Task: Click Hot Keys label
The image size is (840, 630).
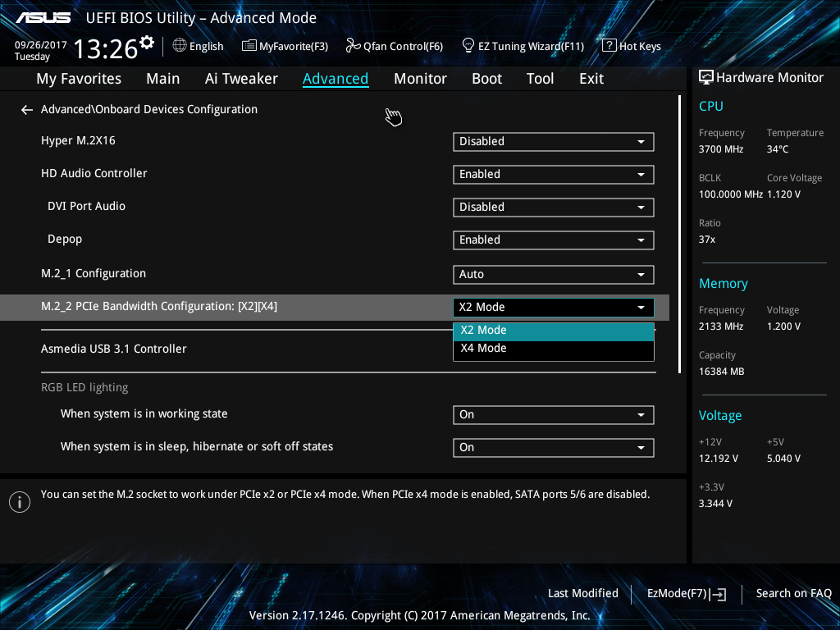Action: 640,47
